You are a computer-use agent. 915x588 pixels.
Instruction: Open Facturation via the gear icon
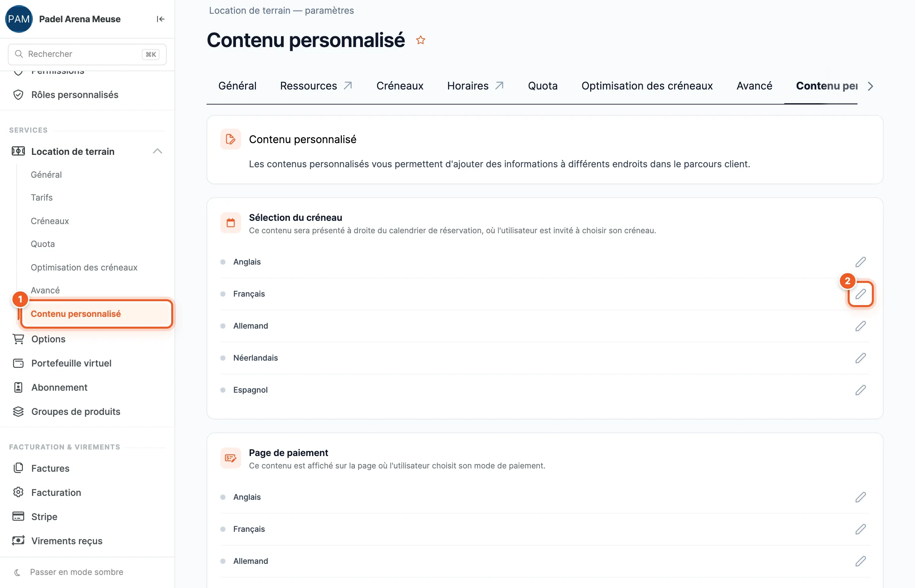pos(18,492)
